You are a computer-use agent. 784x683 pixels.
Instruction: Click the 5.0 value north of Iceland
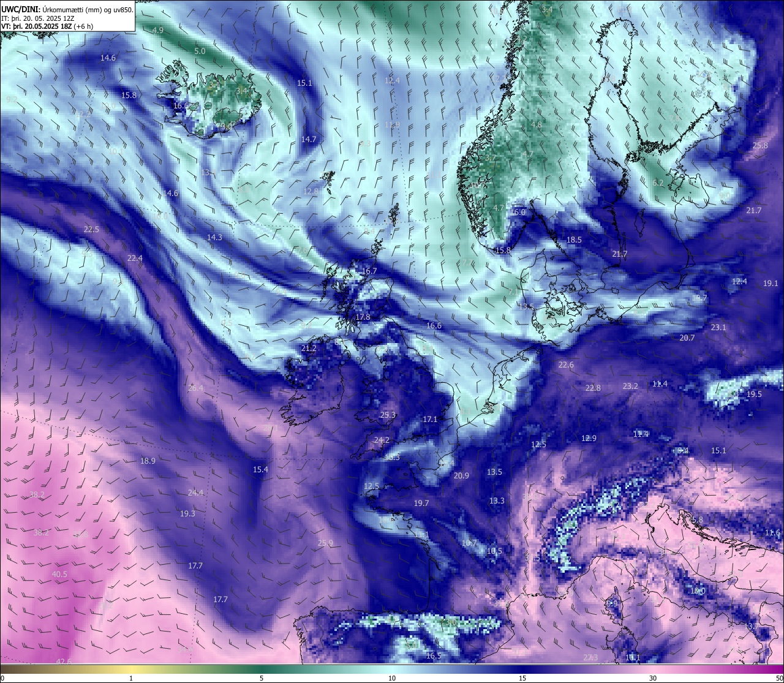pyautogui.click(x=200, y=51)
